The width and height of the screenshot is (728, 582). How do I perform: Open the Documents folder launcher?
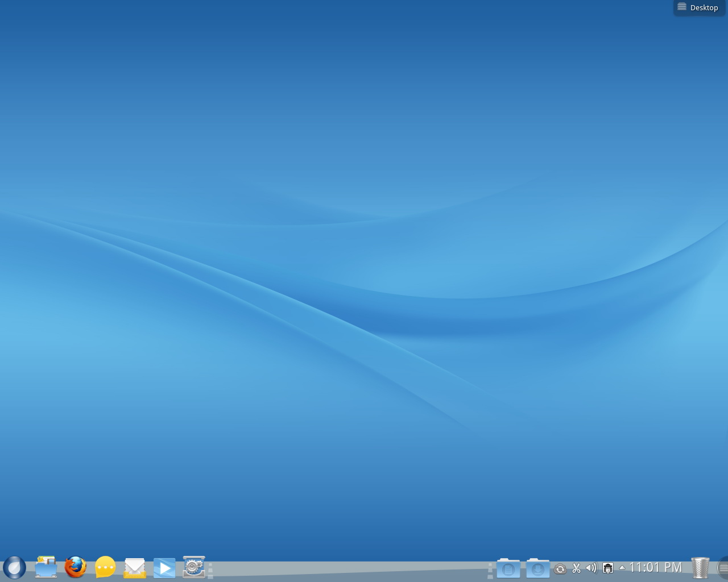click(508, 568)
